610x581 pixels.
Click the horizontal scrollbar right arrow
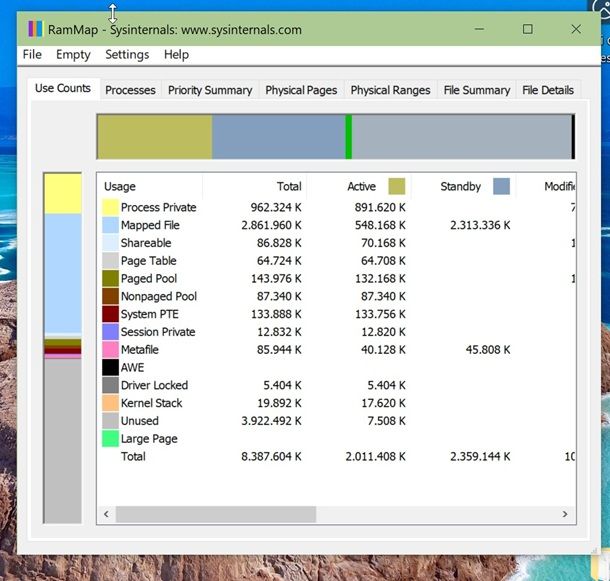pos(565,514)
